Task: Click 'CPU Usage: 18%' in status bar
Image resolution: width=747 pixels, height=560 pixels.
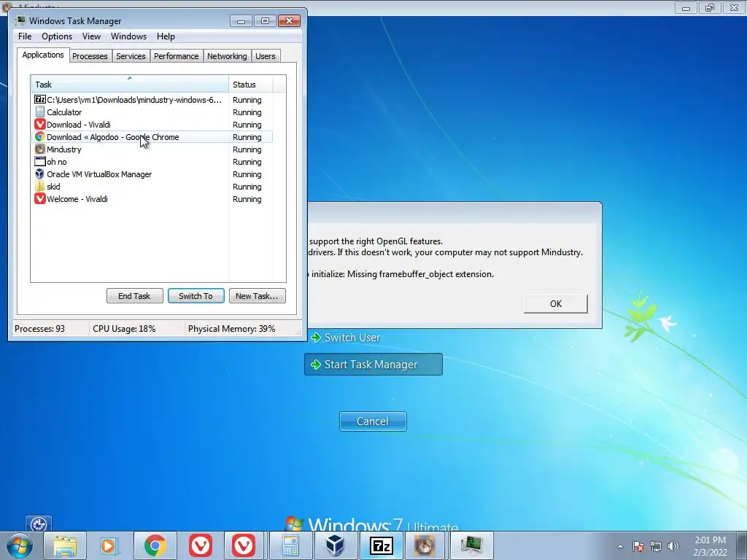Action: point(124,329)
